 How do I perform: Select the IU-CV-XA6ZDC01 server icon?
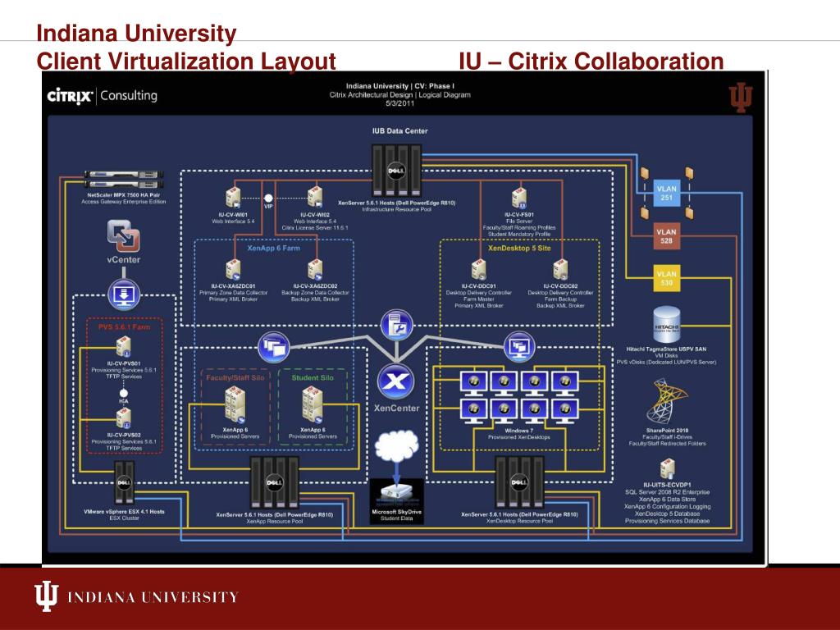tap(233, 270)
